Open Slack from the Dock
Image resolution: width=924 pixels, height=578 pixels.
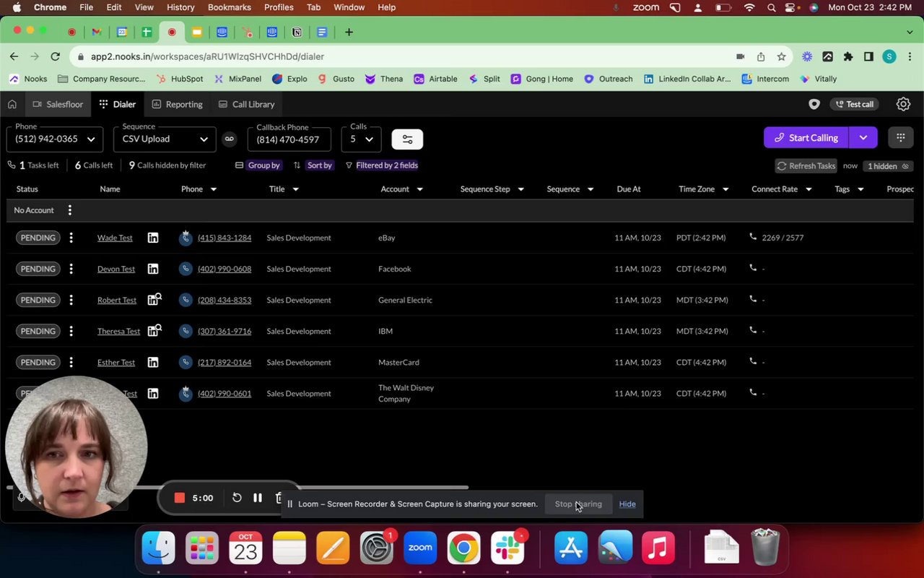(x=507, y=548)
